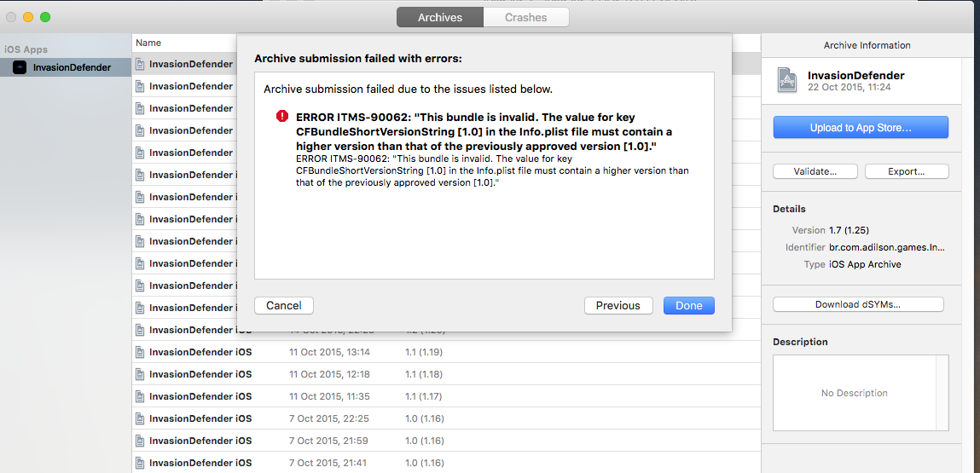The width and height of the screenshot is (980, 473).
Task: Click archive file icon in 7 Oct 21:59 row
Action: click(140, 441)
